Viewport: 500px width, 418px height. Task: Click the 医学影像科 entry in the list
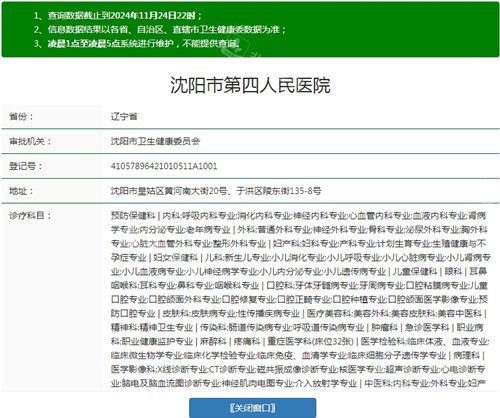pyautogui.click(x=133, y=369)
